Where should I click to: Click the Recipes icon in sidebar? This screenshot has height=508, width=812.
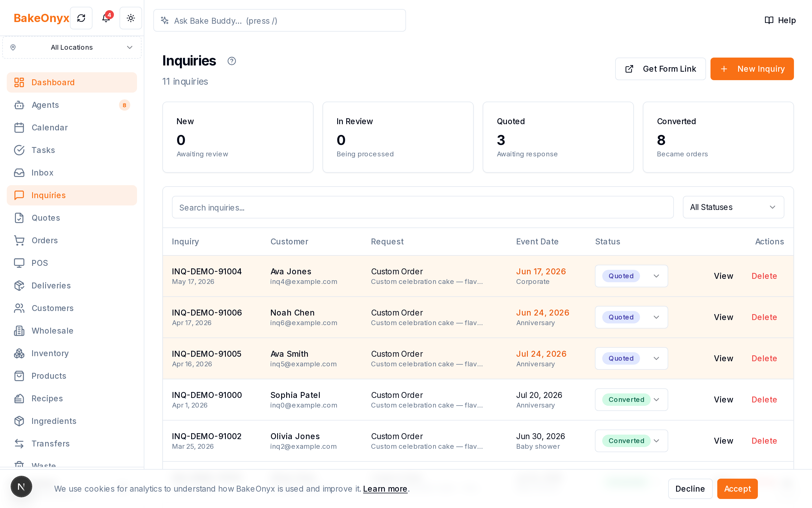click(x=19, y=398)
